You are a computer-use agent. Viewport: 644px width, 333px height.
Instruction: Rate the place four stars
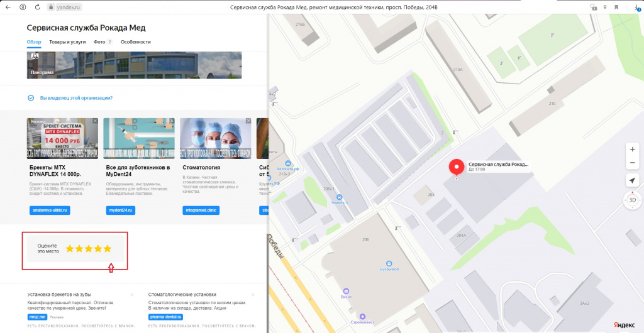98,249
